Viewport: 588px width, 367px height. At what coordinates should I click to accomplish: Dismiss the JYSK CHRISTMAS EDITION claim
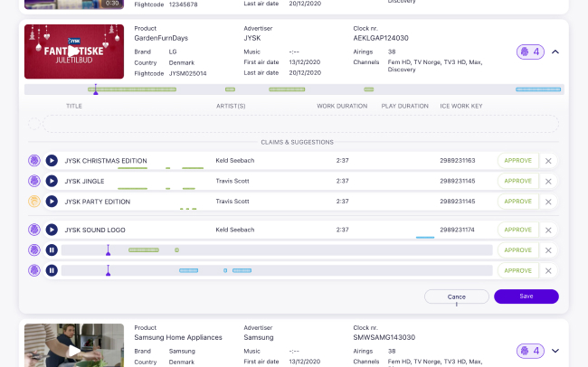(548, 161)
